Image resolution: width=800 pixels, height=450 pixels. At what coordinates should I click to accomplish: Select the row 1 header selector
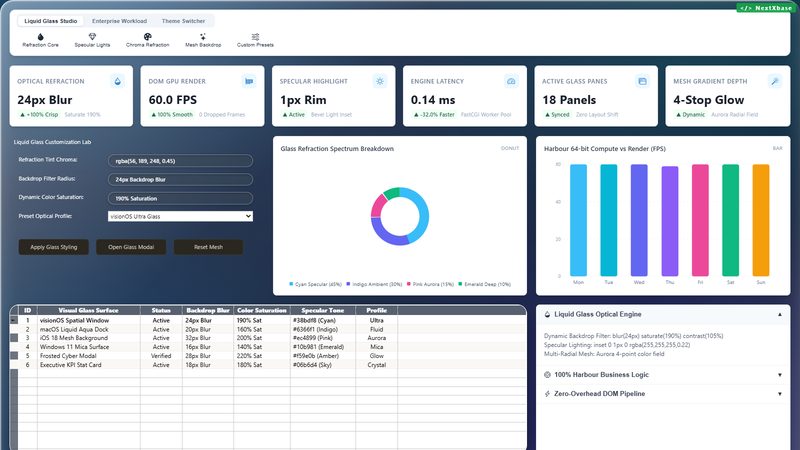click(14, 320)
